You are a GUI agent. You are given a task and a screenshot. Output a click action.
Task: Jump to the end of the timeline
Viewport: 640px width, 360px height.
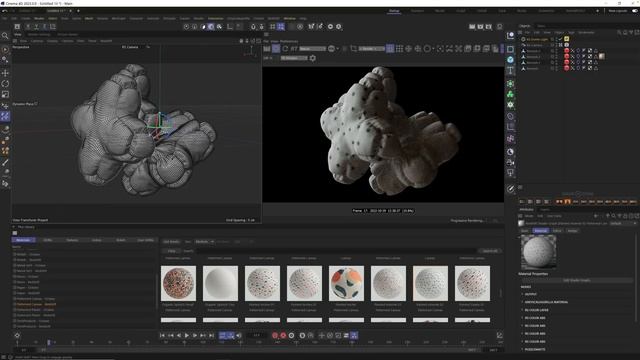[x=211, y=335]
